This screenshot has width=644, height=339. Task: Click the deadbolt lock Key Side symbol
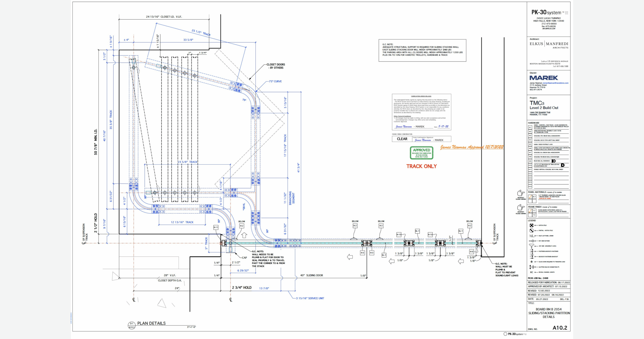tap(532, 246)
